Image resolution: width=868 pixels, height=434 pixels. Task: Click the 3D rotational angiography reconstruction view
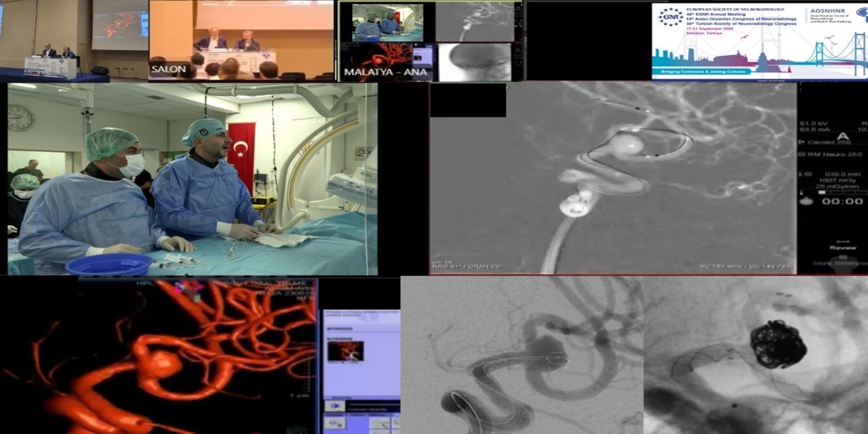(159, 356)
